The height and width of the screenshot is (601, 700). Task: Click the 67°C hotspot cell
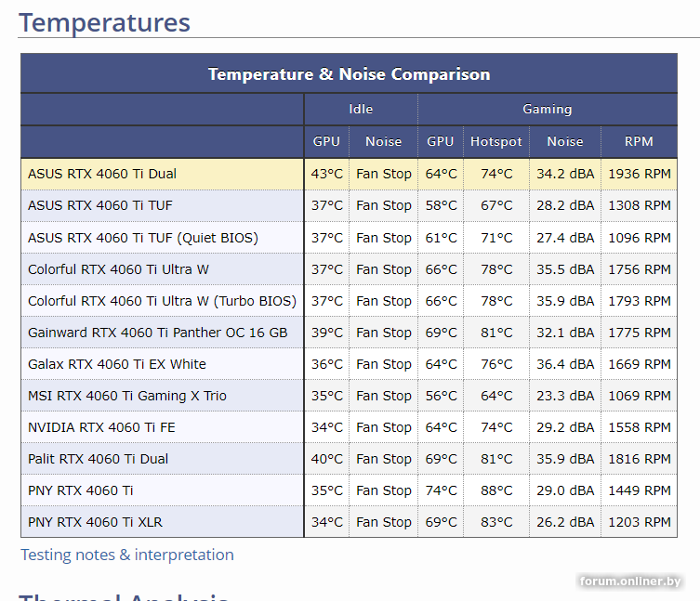coord(496,205)
